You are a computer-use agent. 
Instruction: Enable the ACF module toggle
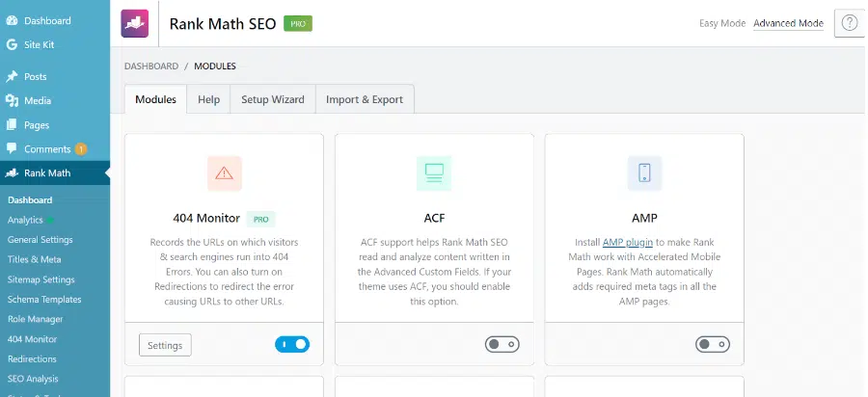502,345
